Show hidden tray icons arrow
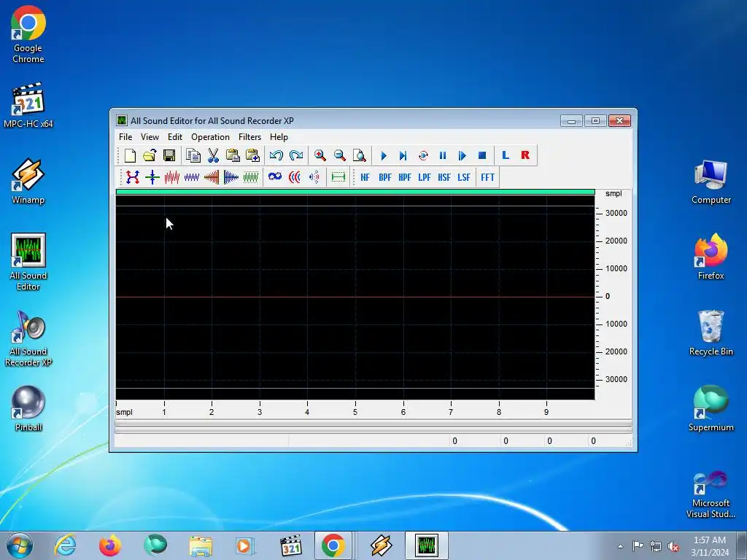The width and height of the screenshot is (747, 560). [x=620, y=546]
